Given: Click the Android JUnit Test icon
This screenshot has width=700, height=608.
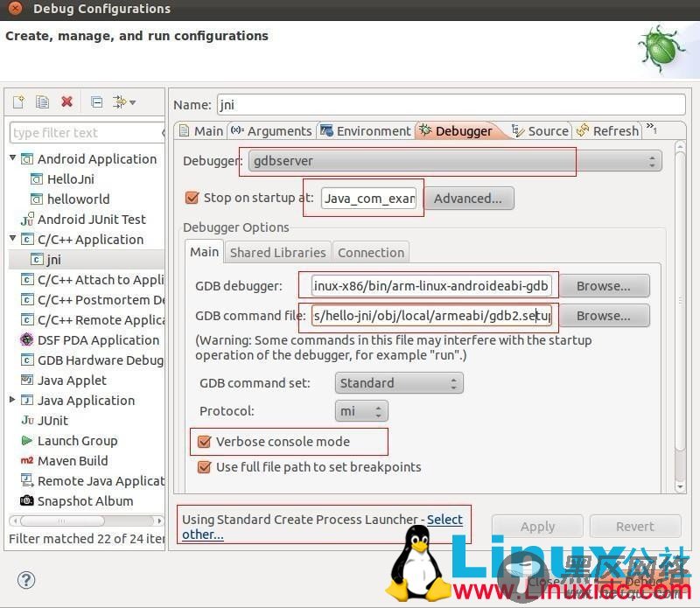Looking at the screenshot, I should (27, 220).
